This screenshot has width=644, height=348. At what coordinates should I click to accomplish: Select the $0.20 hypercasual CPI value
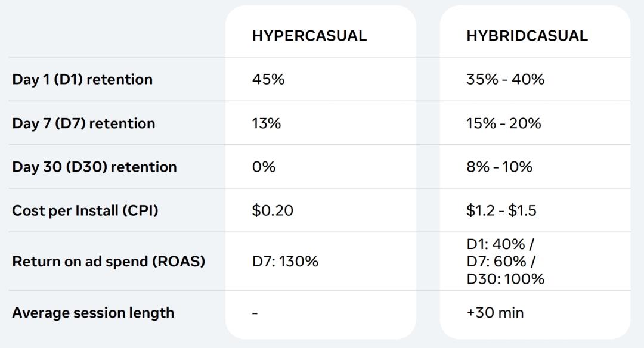(273, 210)
